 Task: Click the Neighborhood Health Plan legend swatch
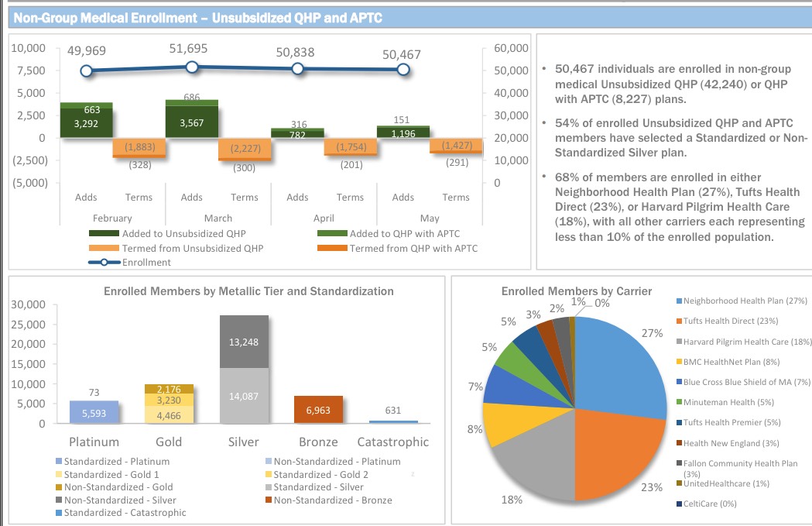(x=679, y=301)
